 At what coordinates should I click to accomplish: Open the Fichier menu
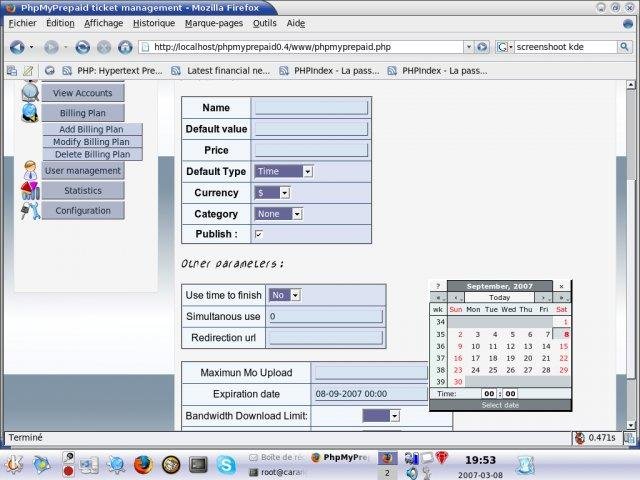click(x=22, y=23)
